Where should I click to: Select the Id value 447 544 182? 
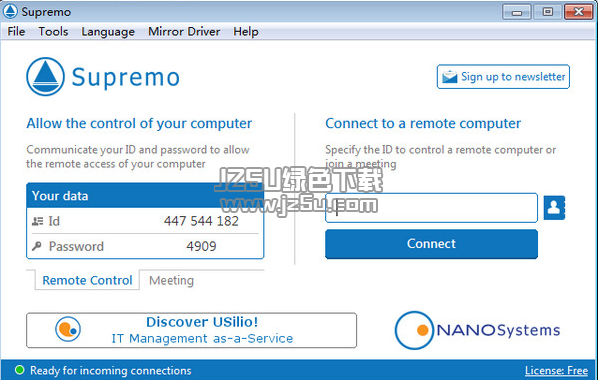pyautogui.click(x=201, y=221)
